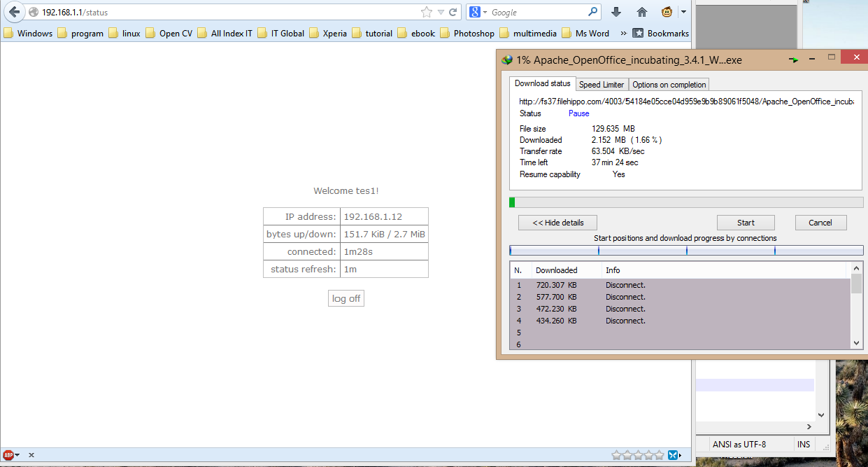Open the ebook bookmarks folder

(416, 33)
